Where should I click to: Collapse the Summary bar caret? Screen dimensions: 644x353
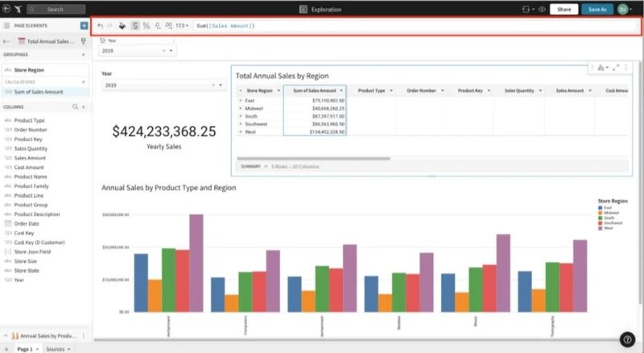(x=266, y=166)
